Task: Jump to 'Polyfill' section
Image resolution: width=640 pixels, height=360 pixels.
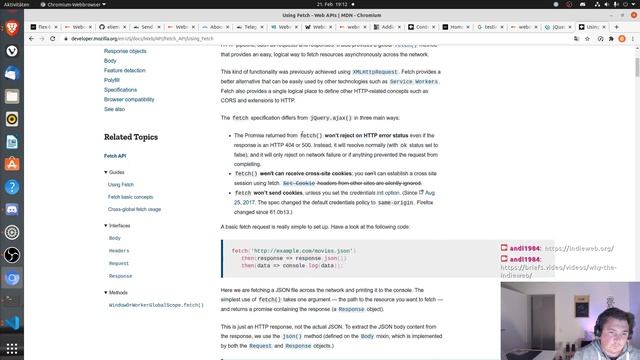Action: 111,80
